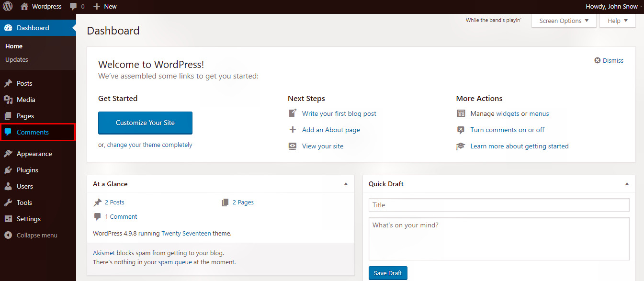Click the View your site link

pos(323,146)
